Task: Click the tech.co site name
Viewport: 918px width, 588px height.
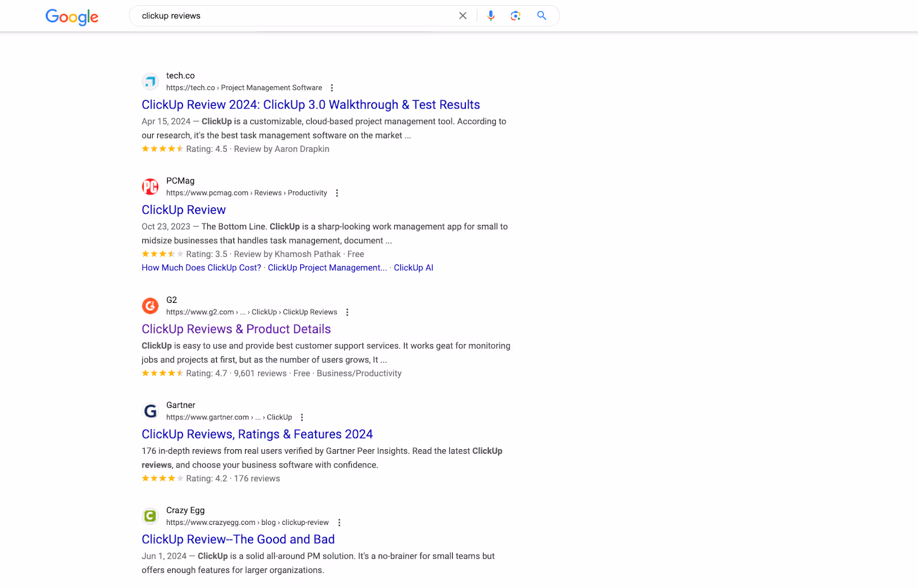Action: tap(181, 76)
